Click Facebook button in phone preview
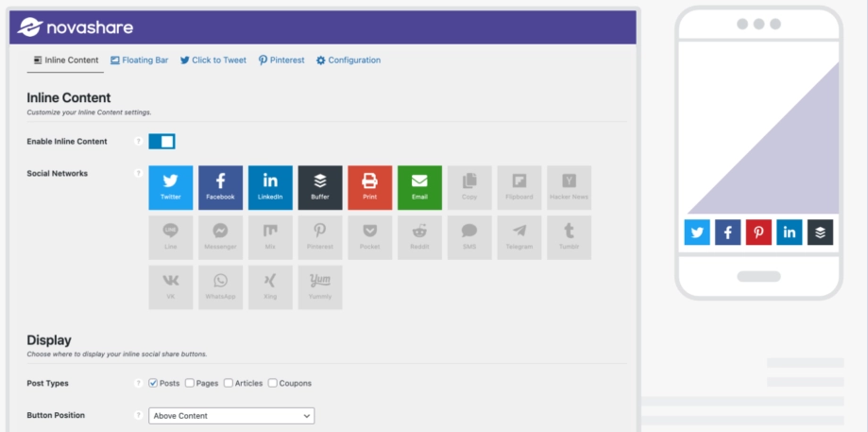 point(728,233)
